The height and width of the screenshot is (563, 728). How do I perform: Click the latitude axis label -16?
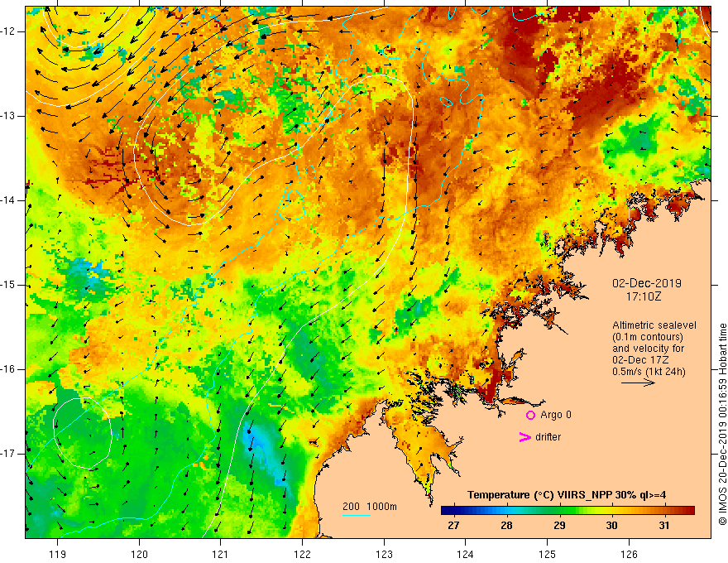click(x=8, y=369)
